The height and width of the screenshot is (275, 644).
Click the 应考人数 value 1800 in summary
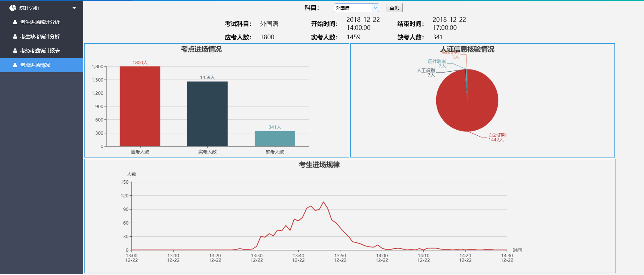coord(267,37)
